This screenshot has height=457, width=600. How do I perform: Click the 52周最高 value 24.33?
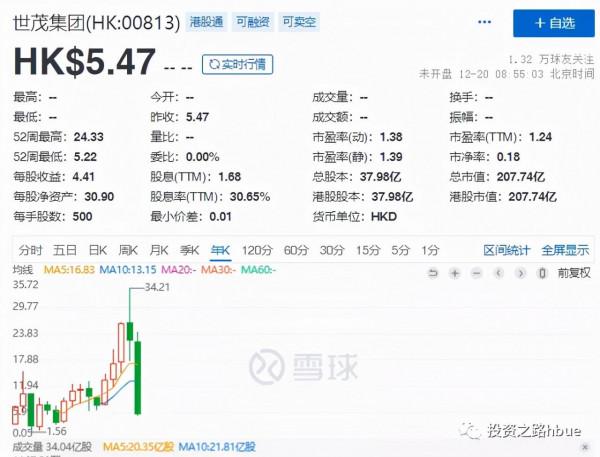point(88,137)
